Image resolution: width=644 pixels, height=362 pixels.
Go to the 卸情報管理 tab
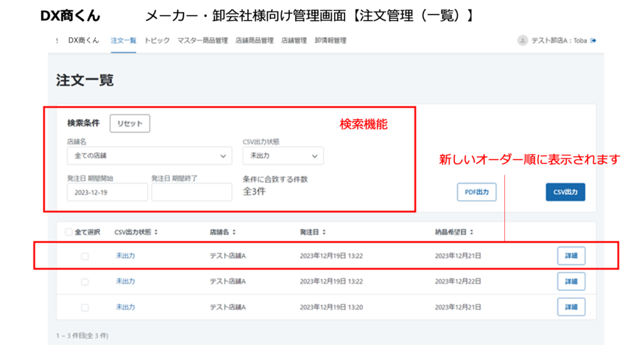coord(330,40)
